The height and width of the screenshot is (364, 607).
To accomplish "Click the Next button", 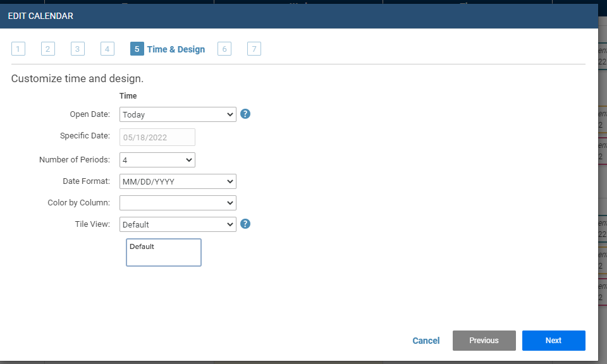I will (553, 341).
